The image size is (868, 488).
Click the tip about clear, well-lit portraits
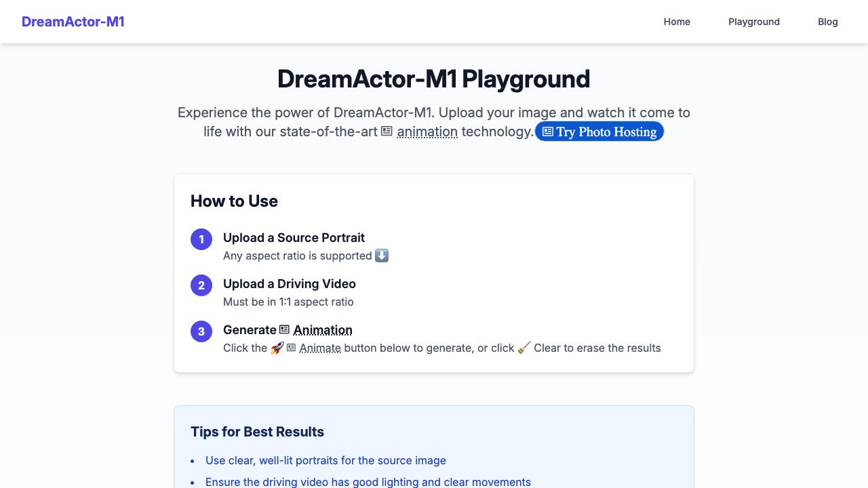pyautogui.click(x=325, y=460)
